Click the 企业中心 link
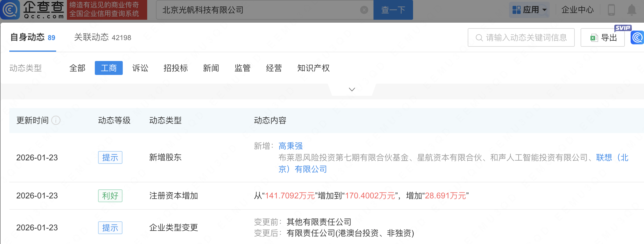This screenshot has width=644, height=244. click(577, 10)
